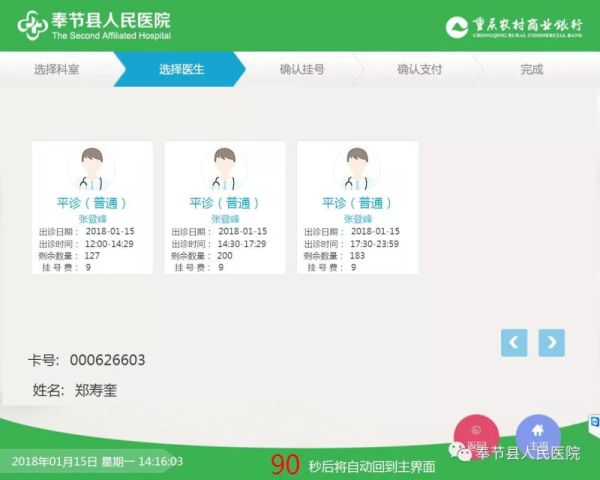Click remaining count 183
Screen dimensions: 600x480
[357, 255]
